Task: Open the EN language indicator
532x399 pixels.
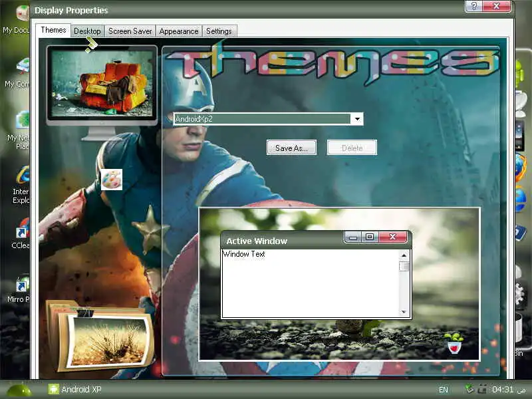Action: point(443,390)
